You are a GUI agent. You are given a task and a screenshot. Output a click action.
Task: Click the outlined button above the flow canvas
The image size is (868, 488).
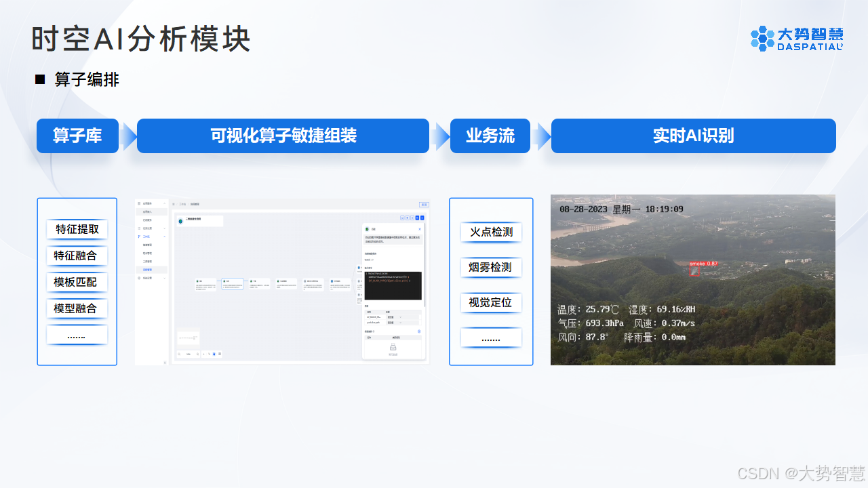pyautogui.click(x=424, y=205)
